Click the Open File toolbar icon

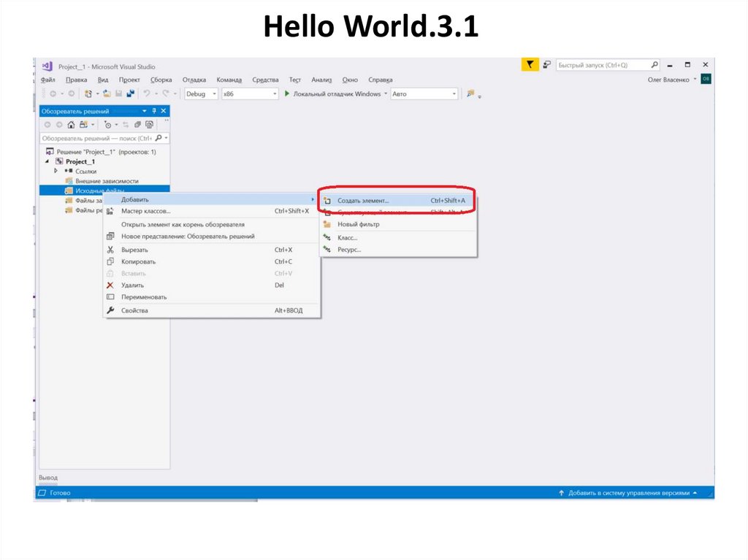coord(107,94)
